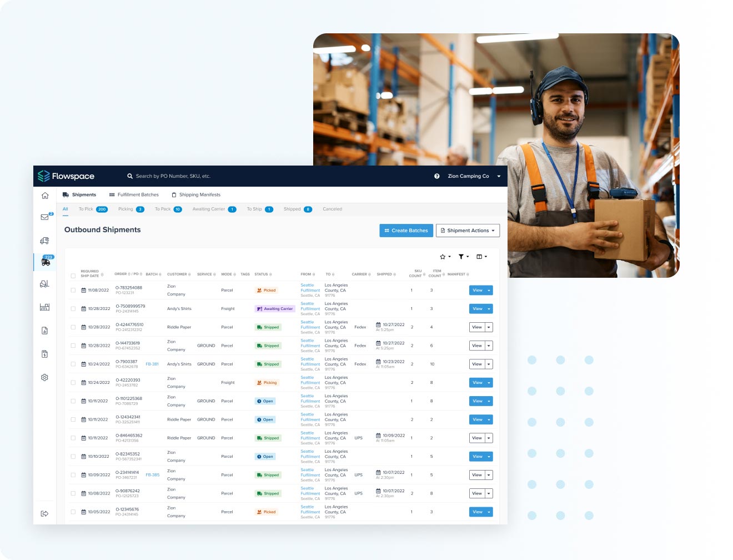Open the billing invoice icon in sidebar
Viewport: 733px width, 560px height.
pyautogui.click(x=44, y=354)
